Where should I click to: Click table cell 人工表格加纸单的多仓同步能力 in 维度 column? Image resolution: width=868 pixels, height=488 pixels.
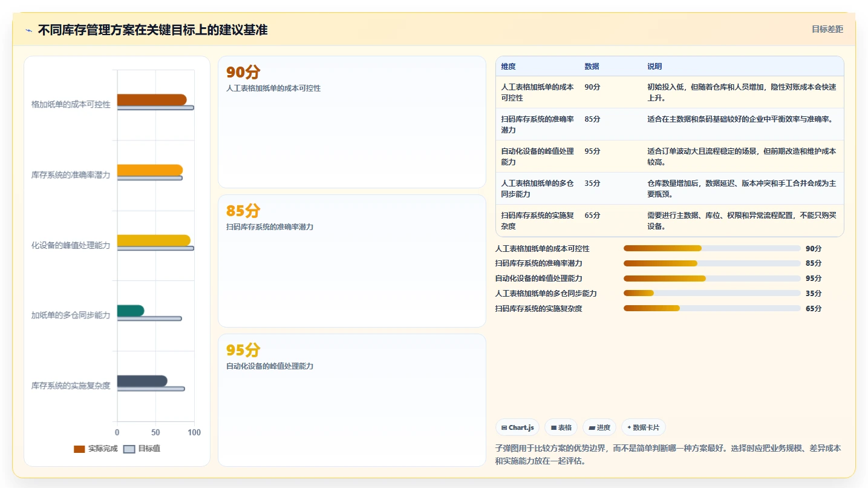click(538, 188)
